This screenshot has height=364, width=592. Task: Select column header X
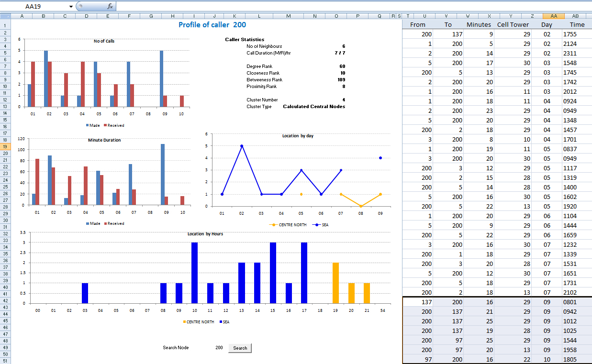coord(489,16)
